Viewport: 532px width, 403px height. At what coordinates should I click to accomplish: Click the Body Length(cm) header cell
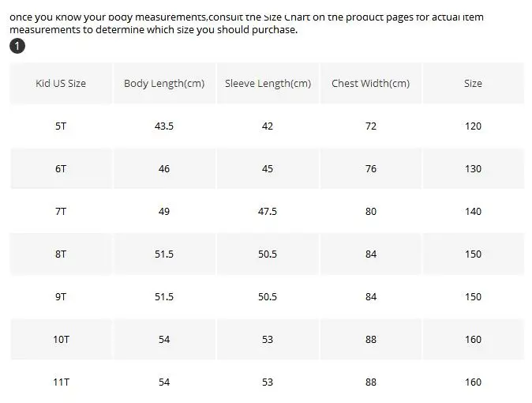point(164,83)
